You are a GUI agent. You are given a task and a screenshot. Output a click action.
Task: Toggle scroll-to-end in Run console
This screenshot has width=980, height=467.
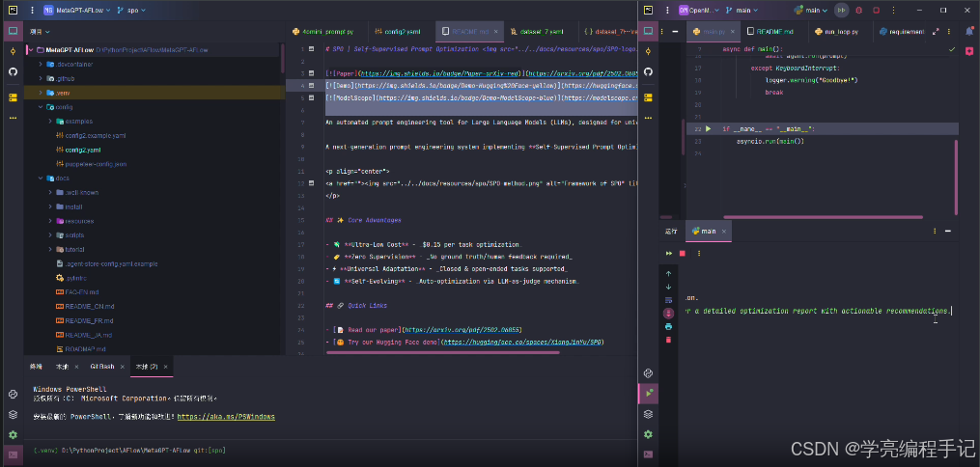[x=669, y=314]
